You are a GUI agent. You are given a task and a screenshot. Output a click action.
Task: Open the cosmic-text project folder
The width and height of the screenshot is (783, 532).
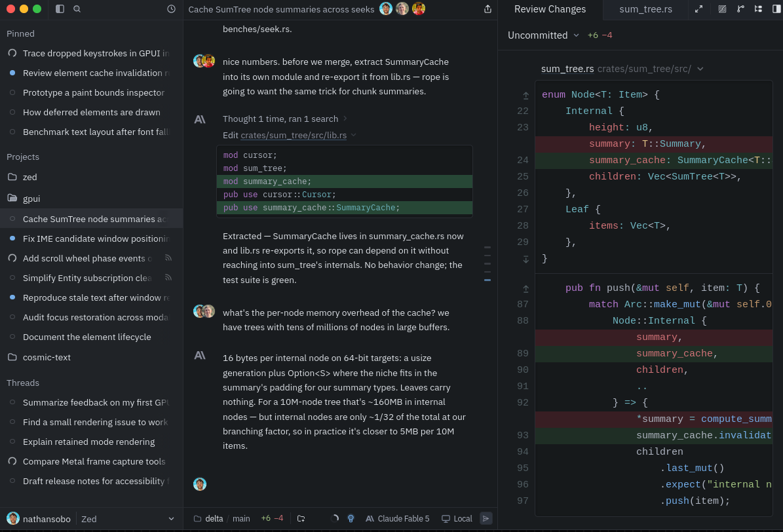tap(91, 357)
